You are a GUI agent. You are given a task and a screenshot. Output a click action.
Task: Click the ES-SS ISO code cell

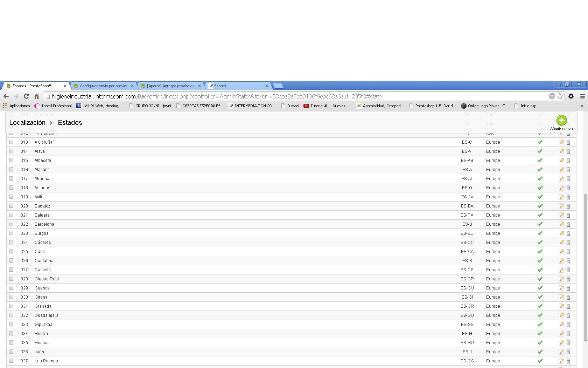click(x=467, y=325)
